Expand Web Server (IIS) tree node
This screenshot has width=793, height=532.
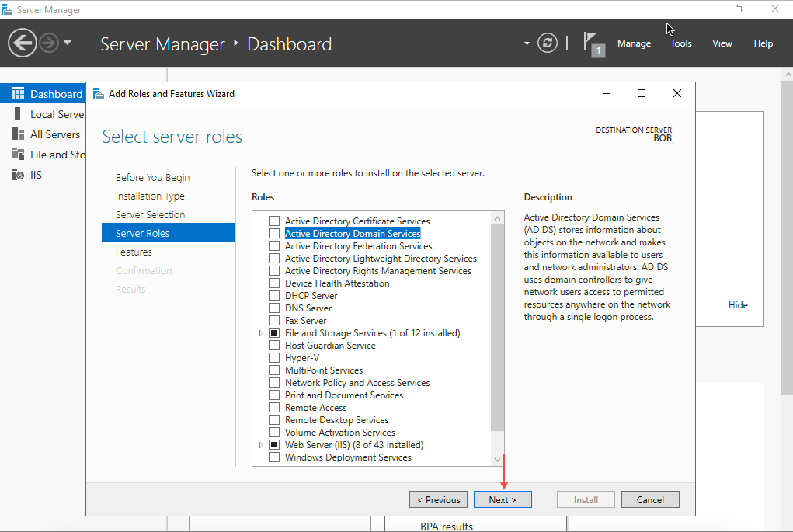261,445
